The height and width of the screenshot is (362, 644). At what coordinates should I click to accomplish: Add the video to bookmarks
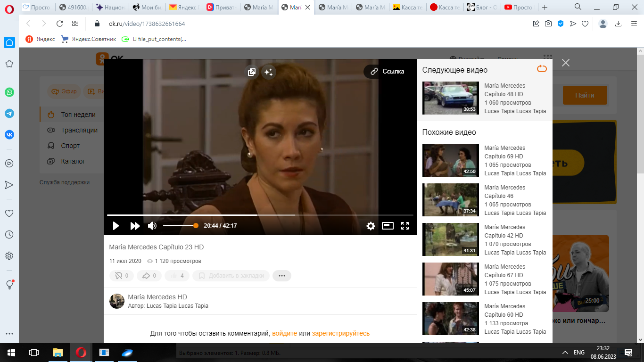[x=231, y=276]
